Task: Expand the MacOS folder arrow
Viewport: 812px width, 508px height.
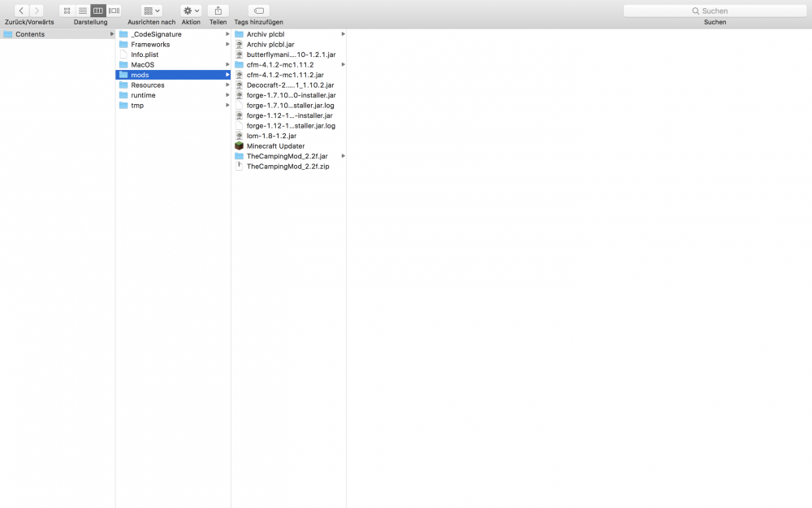Action: 227,64
